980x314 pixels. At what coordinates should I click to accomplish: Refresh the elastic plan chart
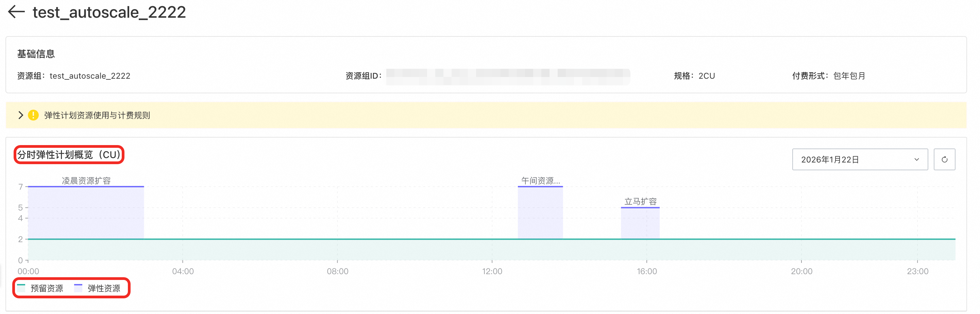pyautogui.click(x=944, y=159)
